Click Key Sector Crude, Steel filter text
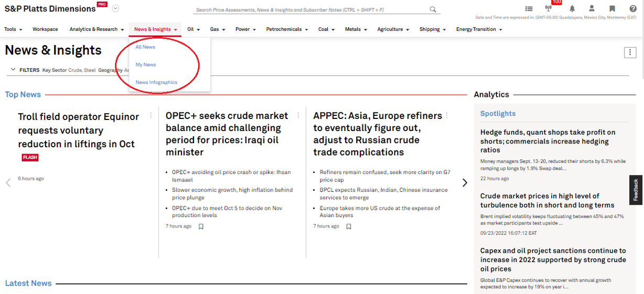Viewport: 644px width, 294px height. 69,70
